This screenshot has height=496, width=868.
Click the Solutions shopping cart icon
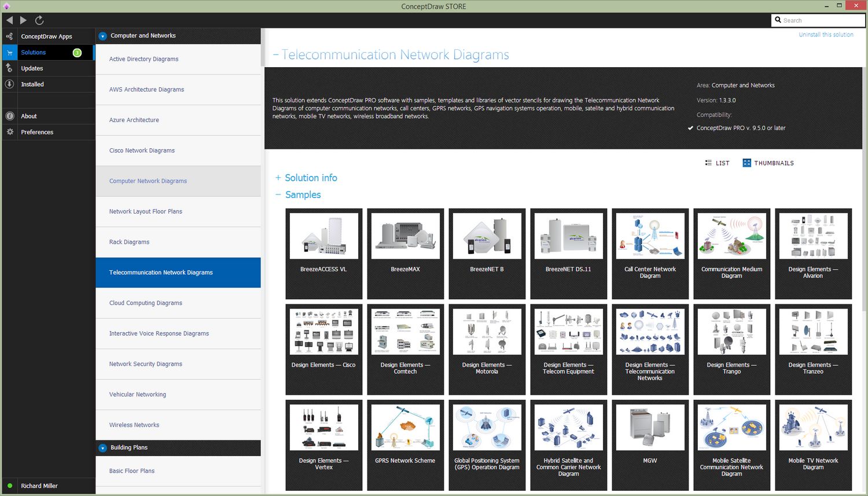point(9,53)
